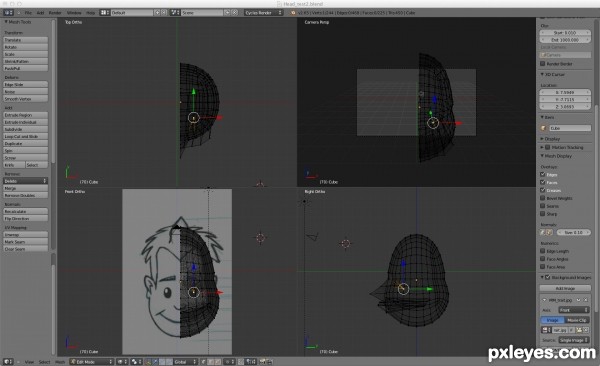
Task: Open the proportional editing icon
Action: [230, 361]
